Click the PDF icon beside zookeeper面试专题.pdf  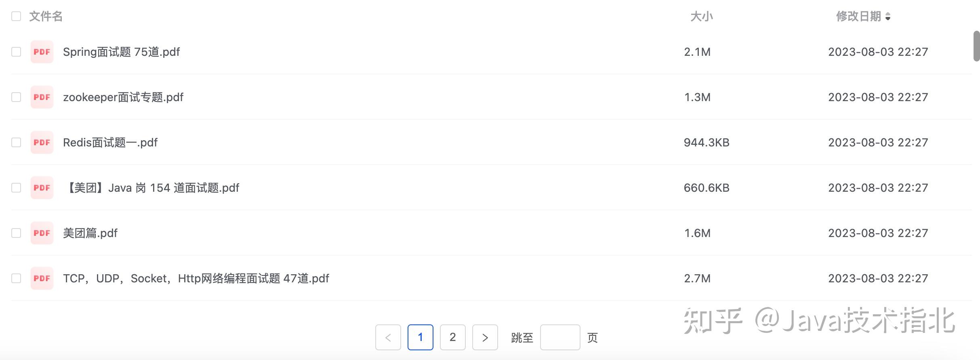[x=42, y=97]
